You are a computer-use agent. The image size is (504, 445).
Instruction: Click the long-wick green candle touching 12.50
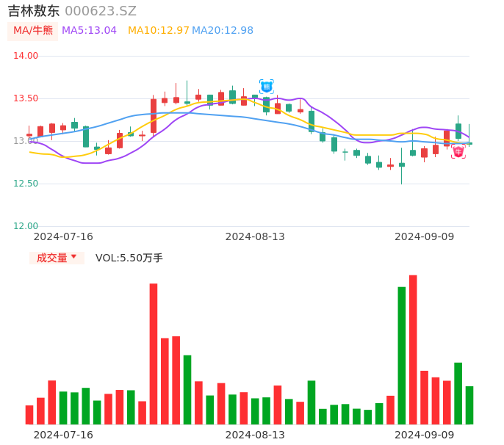tap(402, 166)
